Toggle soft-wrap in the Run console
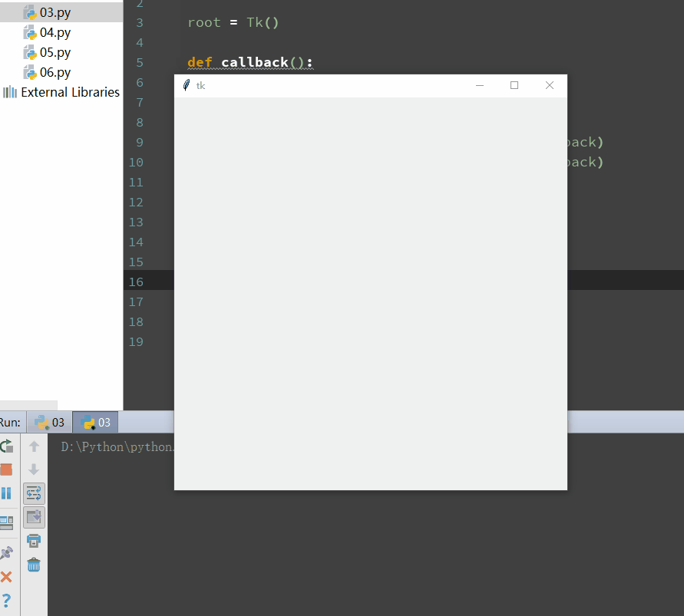Viewport: 684px width, 616px height. 34,493
